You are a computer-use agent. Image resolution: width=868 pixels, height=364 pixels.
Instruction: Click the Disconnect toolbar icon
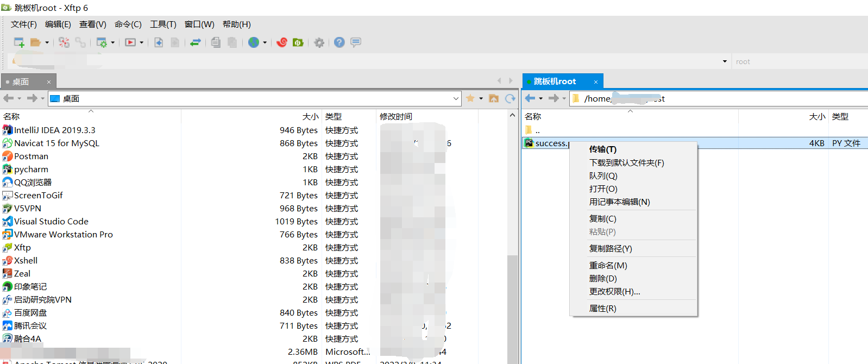pos(64,42)
